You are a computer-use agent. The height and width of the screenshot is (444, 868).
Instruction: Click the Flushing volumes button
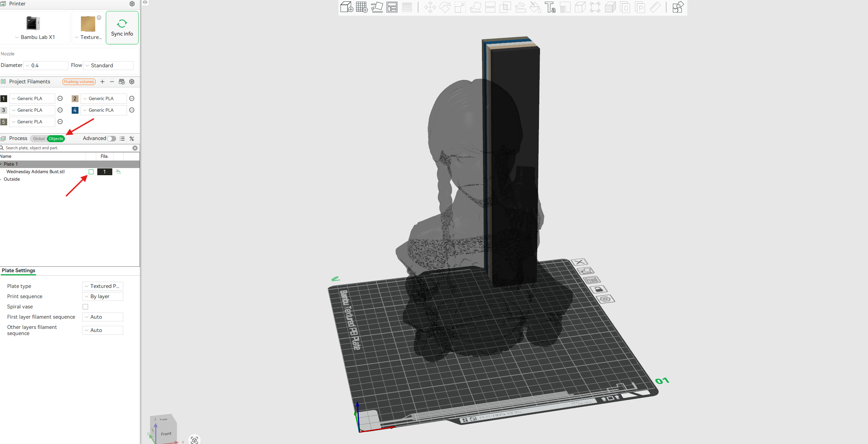coord(79,82)
